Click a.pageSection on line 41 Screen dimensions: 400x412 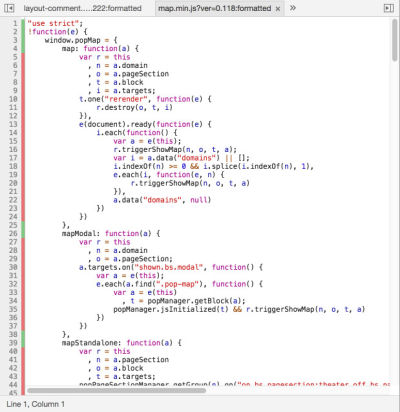point(141,360)
